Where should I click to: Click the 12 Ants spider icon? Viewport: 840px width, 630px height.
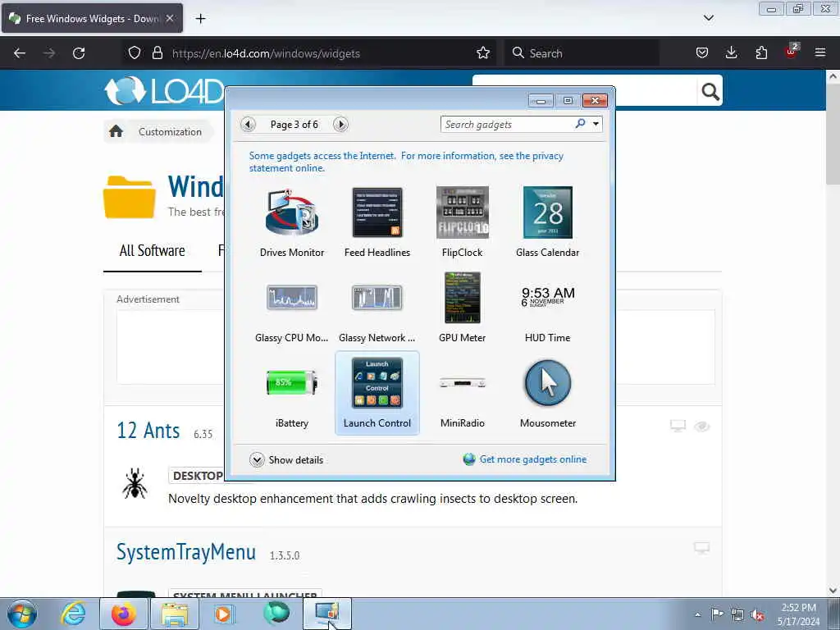click(x=135, y=482)
